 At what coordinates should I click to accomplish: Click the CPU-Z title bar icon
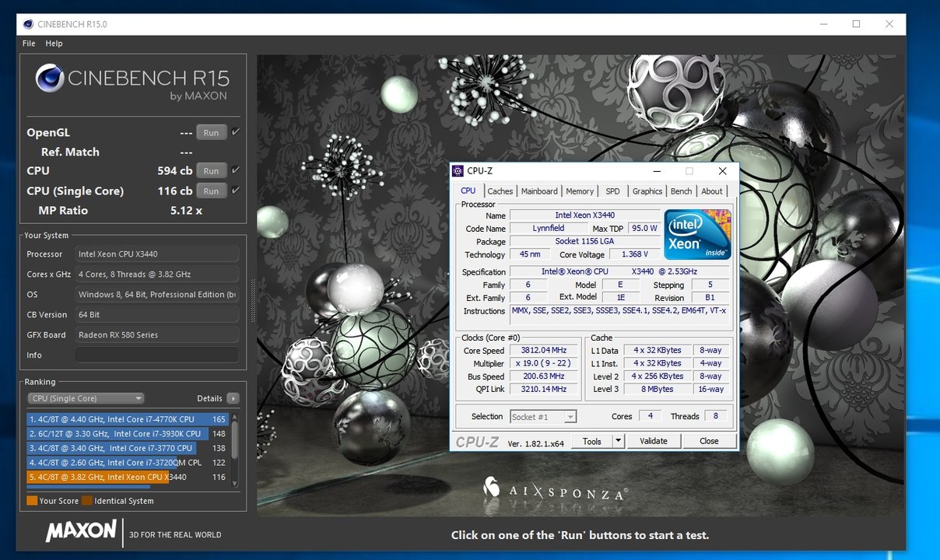click(x=459, y=171)
